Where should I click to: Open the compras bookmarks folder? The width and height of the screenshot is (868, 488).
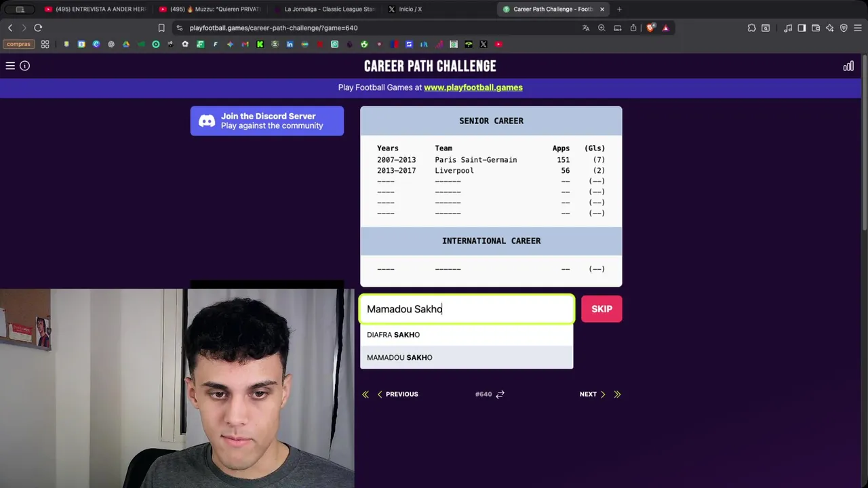point(18,44)
